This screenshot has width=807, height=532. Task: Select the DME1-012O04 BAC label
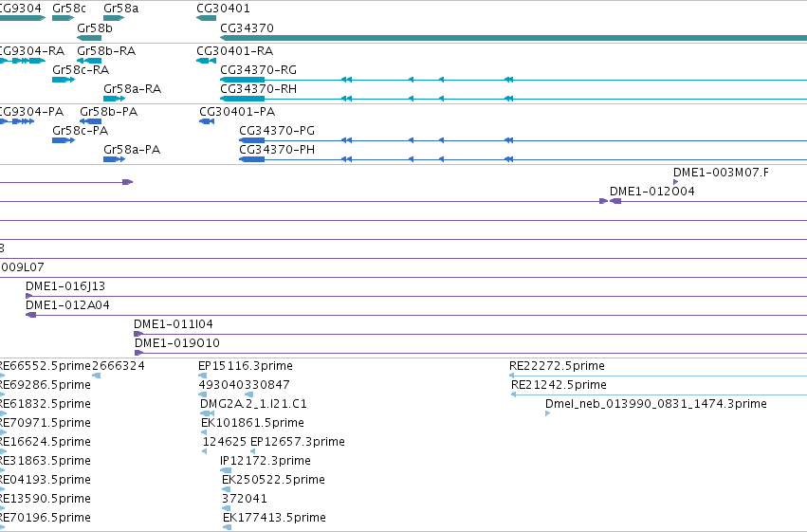point(652,192)
